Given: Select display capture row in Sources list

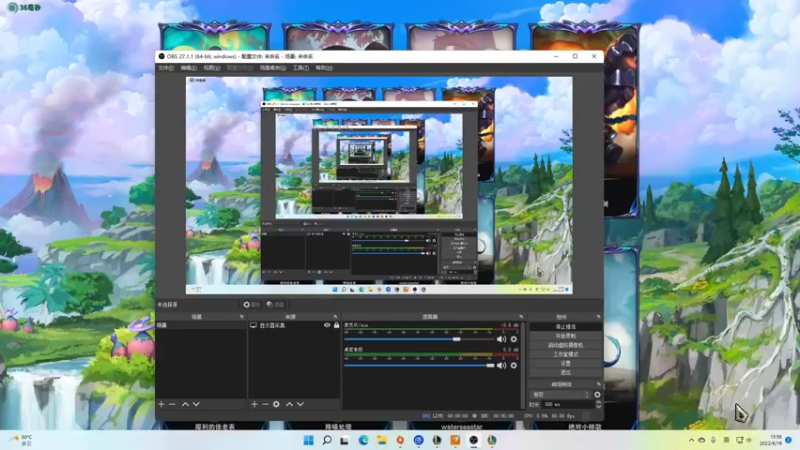Looking at the screenshot, I should click(x=294, y=325).
